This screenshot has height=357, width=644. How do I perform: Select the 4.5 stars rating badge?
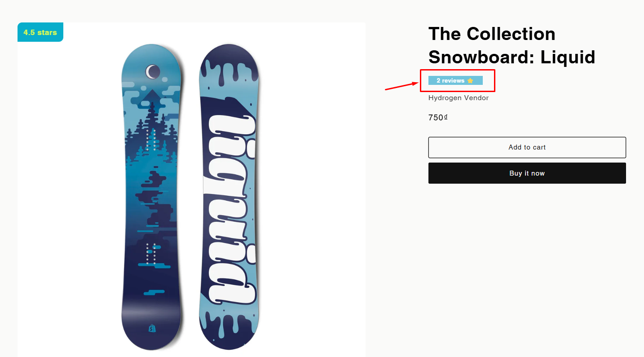pyautogui.click(x=40, y=32)
